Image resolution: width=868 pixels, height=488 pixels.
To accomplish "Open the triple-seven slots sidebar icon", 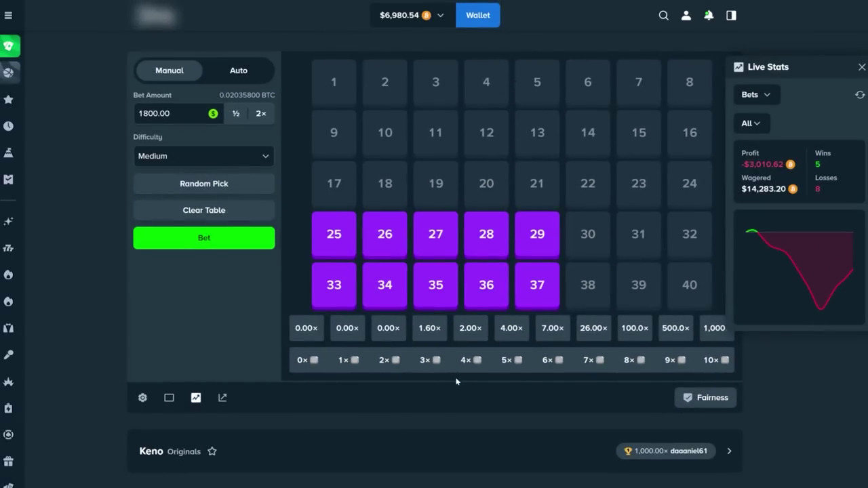I will click(8, 248).
